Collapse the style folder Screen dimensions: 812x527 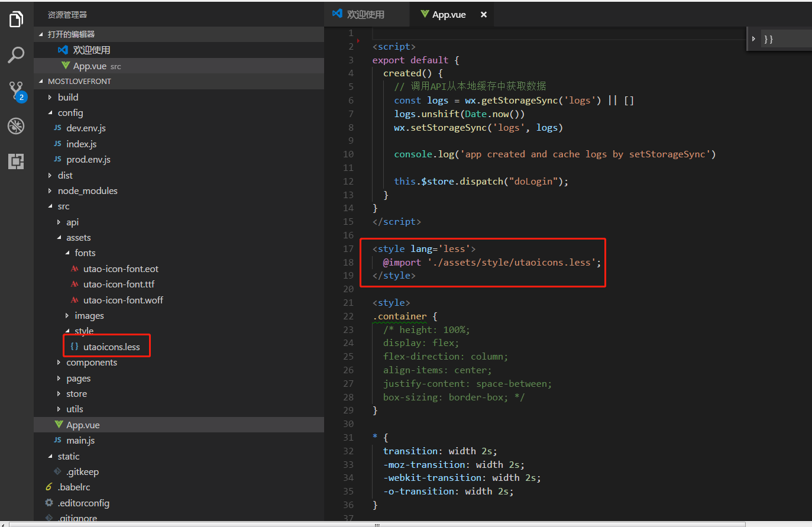click(67, 331)
